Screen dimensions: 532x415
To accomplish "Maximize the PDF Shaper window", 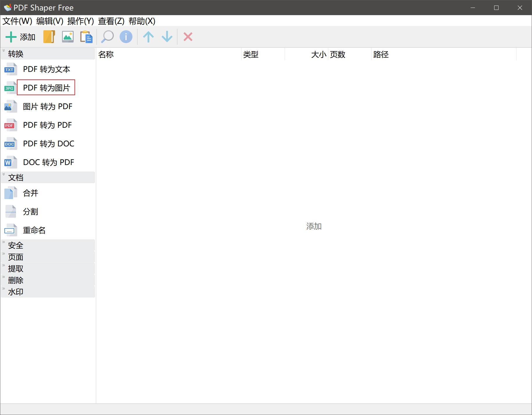I will [x=496, y=8].
